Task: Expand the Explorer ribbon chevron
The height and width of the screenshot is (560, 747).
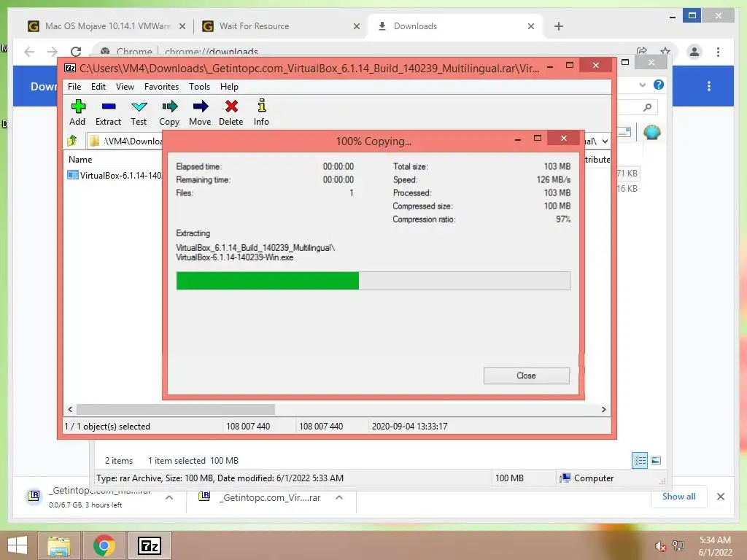Action: coord(642,85)
